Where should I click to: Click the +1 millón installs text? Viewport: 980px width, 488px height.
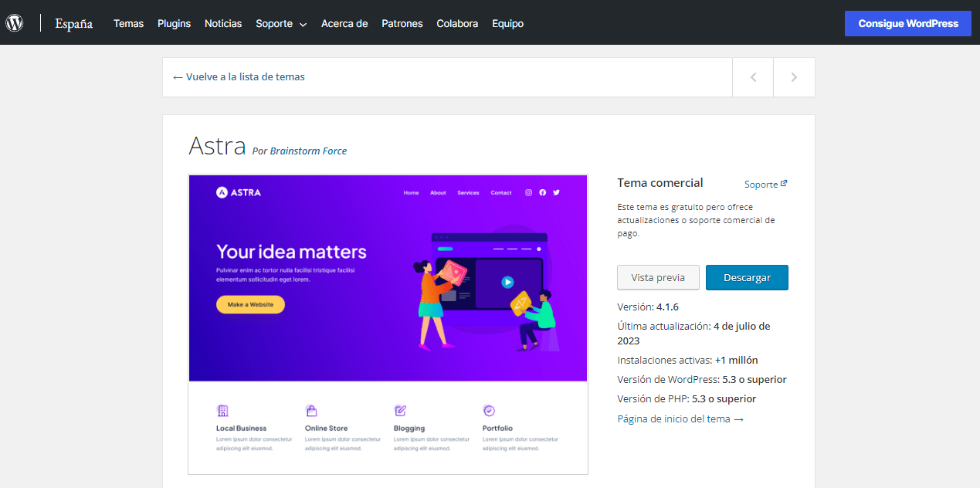(736, 360)
